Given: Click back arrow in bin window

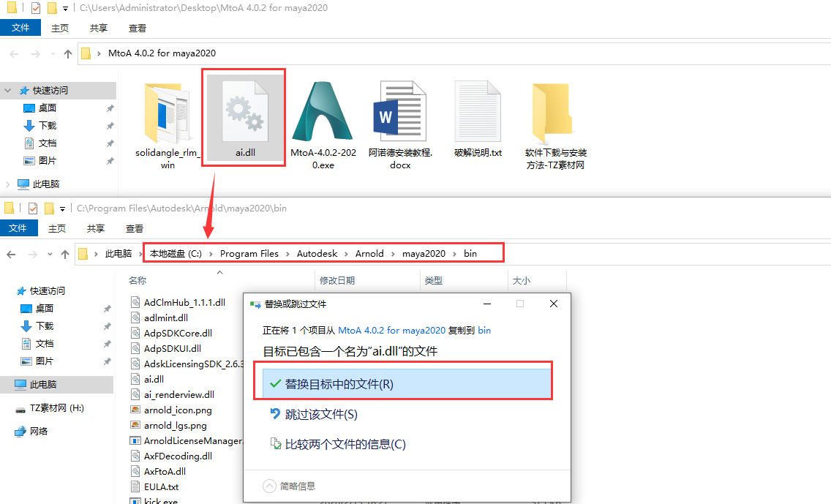Looking at the screenshot, I should pyautogui.click(x=11, y=255).
